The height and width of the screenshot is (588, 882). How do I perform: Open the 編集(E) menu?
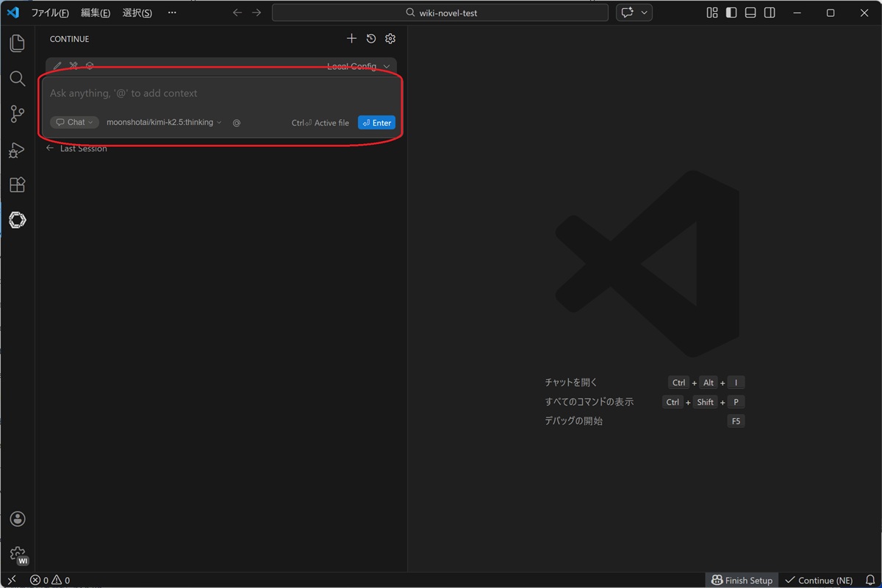point(96,13)
